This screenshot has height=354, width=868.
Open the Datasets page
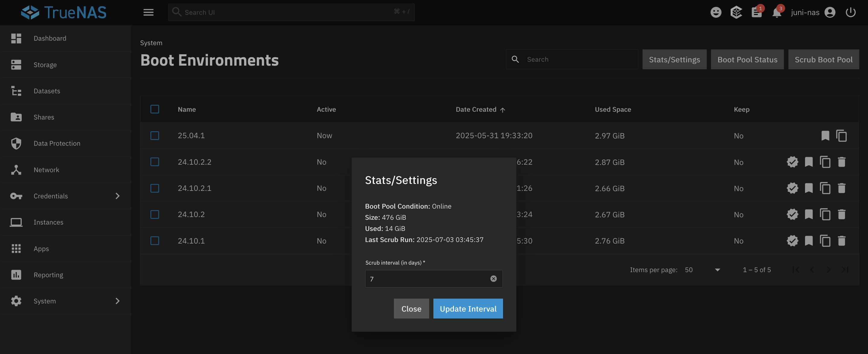coord(66,91)
